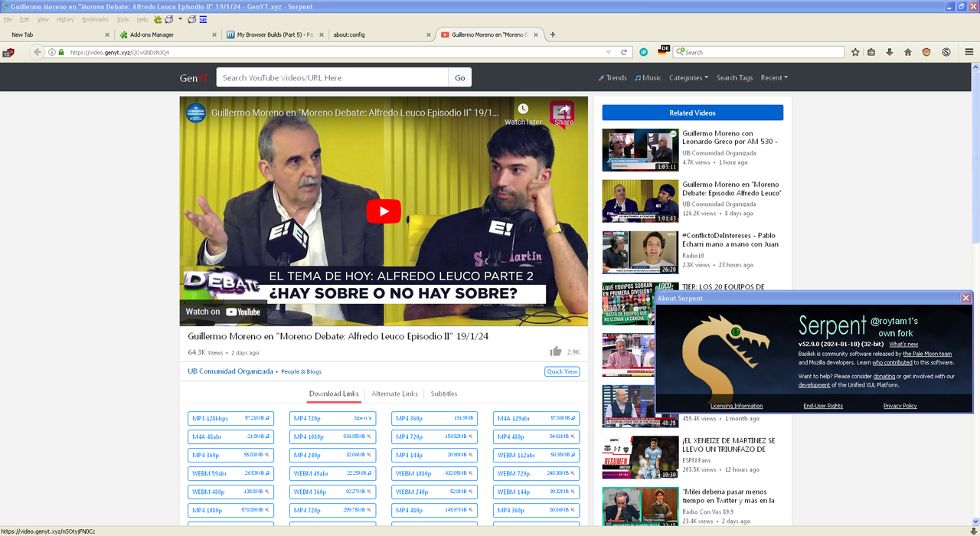Image resolution: width=980 pixels, height=536 pixels.
Task: Open the small dropdown arrow in the menu bar
Action: tap(181, 19)
